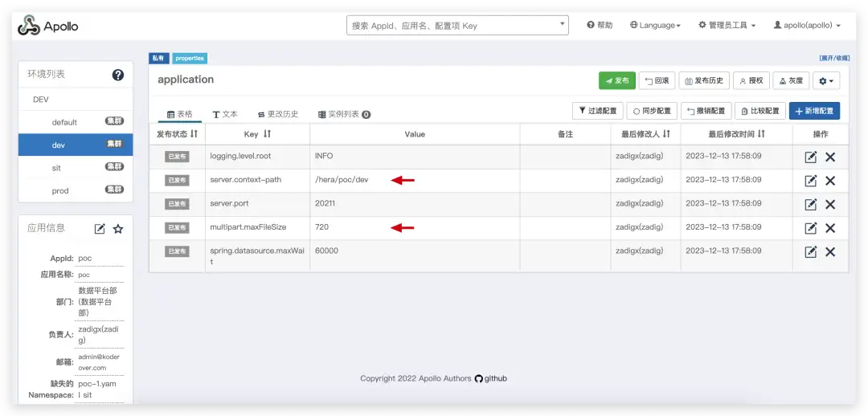
Task: Open 管理员工具 dropdown menu
Action: (x=727, y=26)
